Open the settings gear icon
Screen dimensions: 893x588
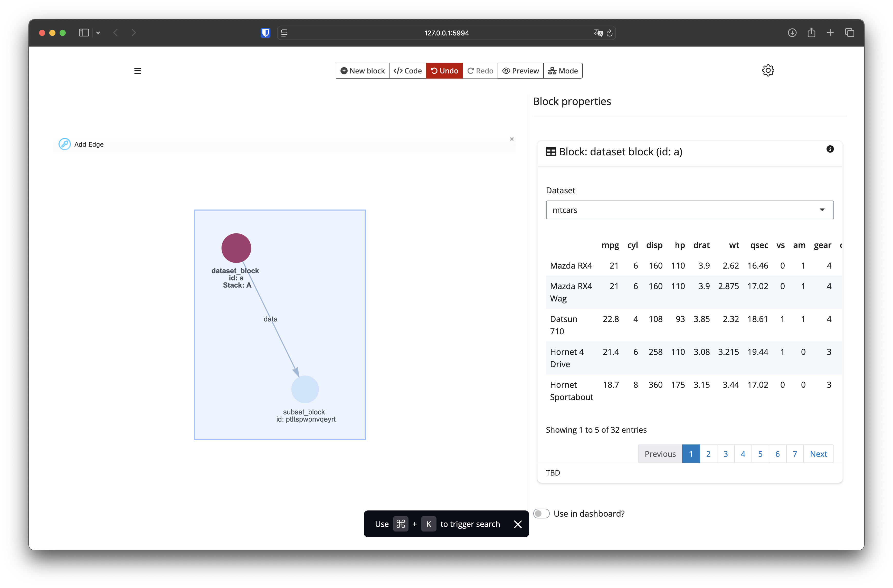coord(768,70)
